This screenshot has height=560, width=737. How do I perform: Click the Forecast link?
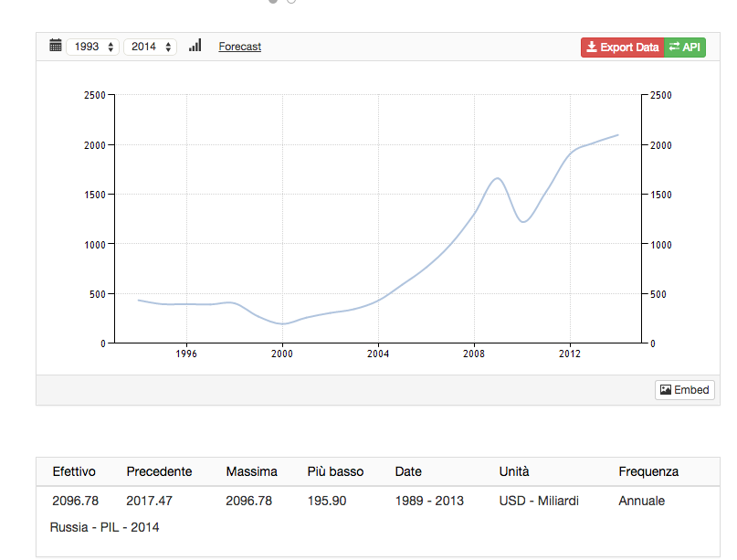pyautogui.click(x=239, y=47)
